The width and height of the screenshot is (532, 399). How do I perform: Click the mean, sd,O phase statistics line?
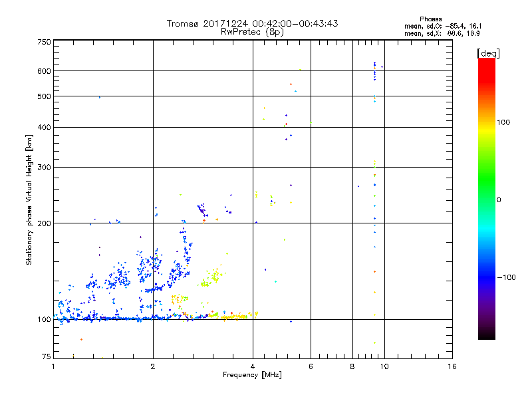coord(443,26)
